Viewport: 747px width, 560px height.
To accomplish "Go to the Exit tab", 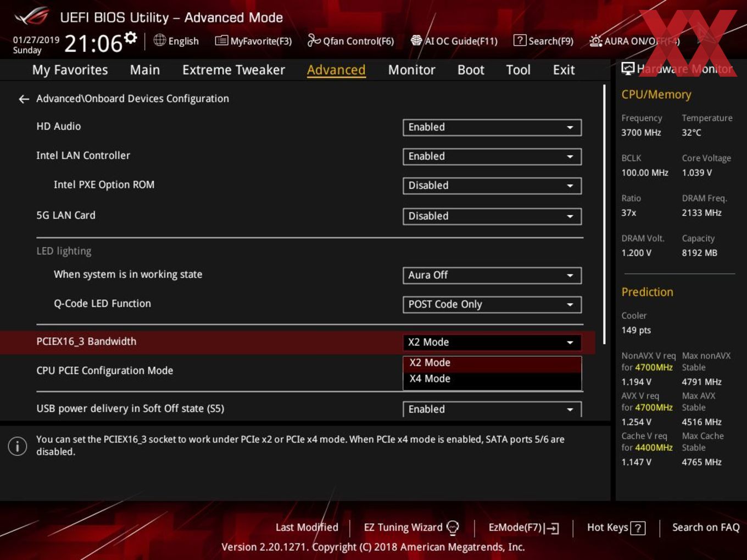I will (564, 70).
